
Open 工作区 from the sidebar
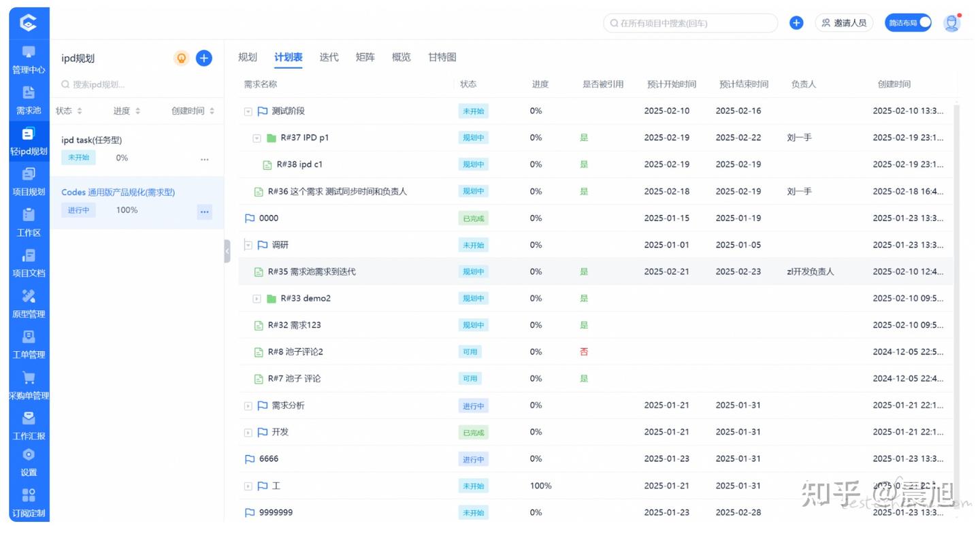29,223
